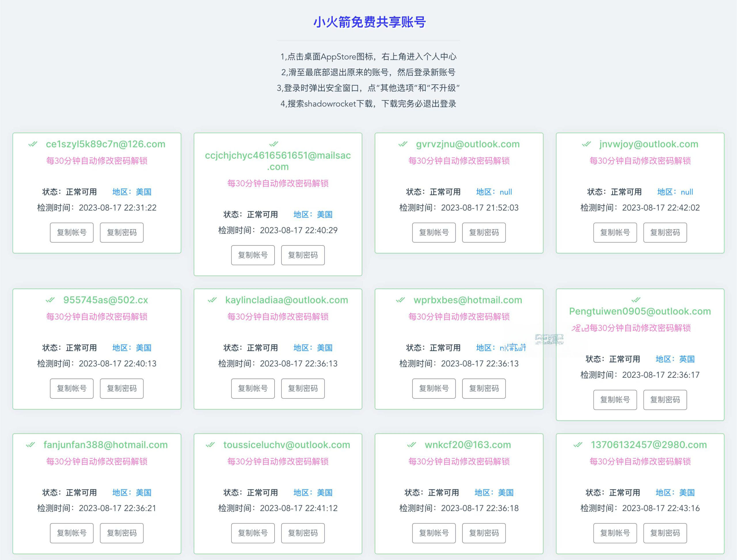Click region label 地区：英国
The image size is (737, 560).
675,359
